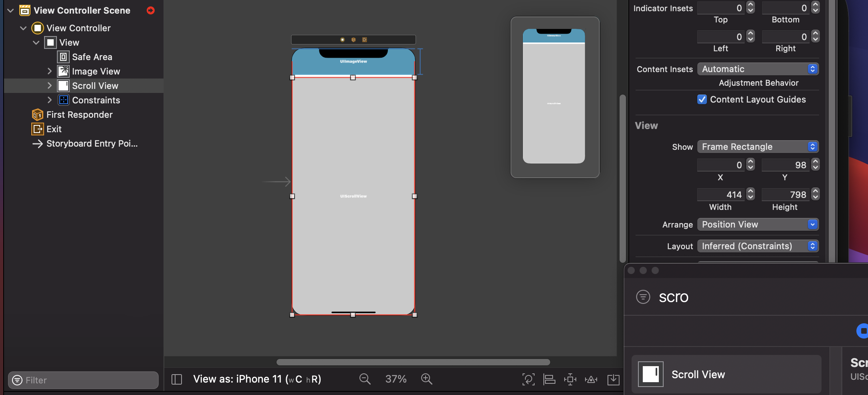Open the Align constraints button
868x395 pixels.
tap(549, 379)
